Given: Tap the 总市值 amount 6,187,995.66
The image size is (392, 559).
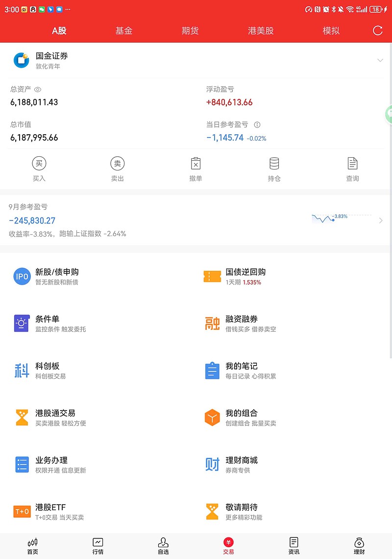Looking at the screenshot, I should [x=34, y=138].
